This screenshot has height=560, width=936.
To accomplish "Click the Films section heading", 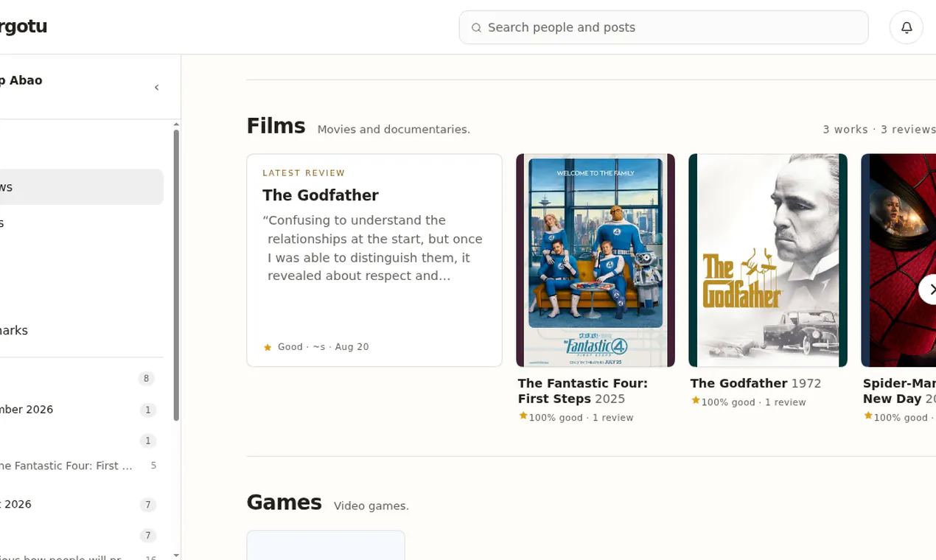I will coord(276,126).
